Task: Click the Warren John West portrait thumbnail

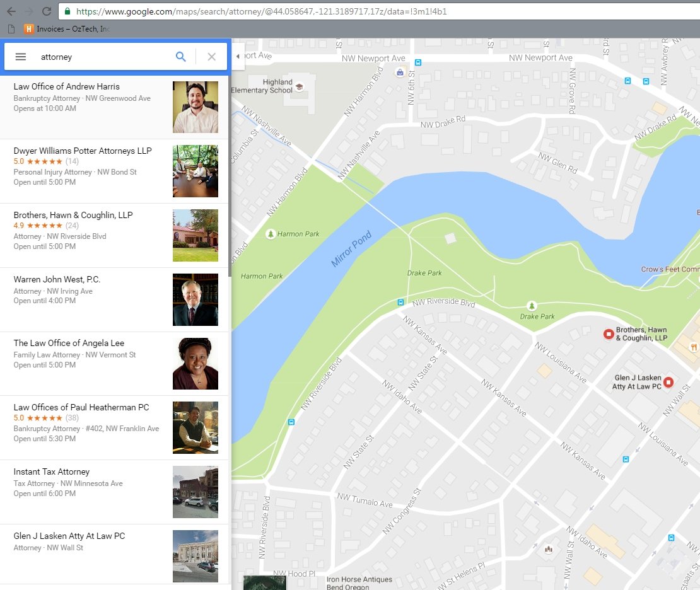Action: click(195, 300)
